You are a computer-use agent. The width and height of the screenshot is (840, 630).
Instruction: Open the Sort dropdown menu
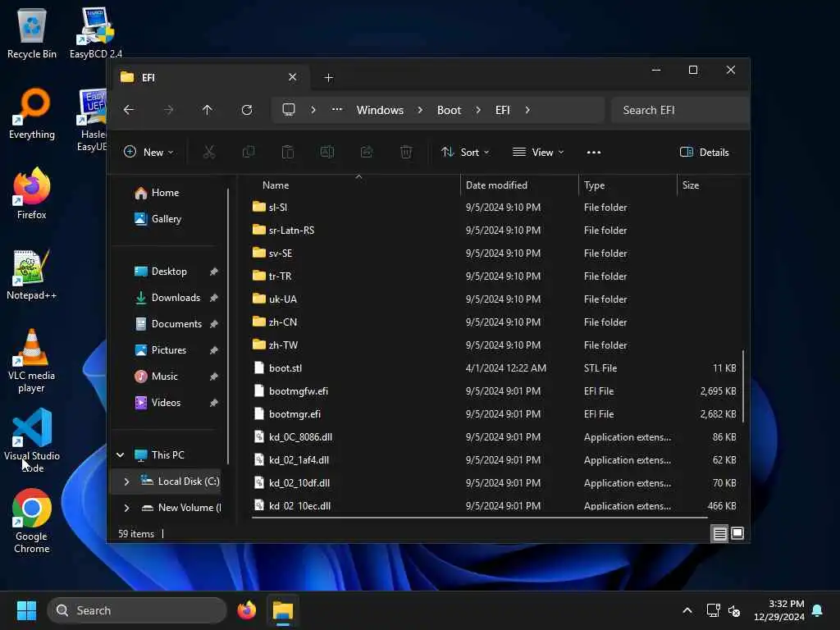(x=465, y=152)
